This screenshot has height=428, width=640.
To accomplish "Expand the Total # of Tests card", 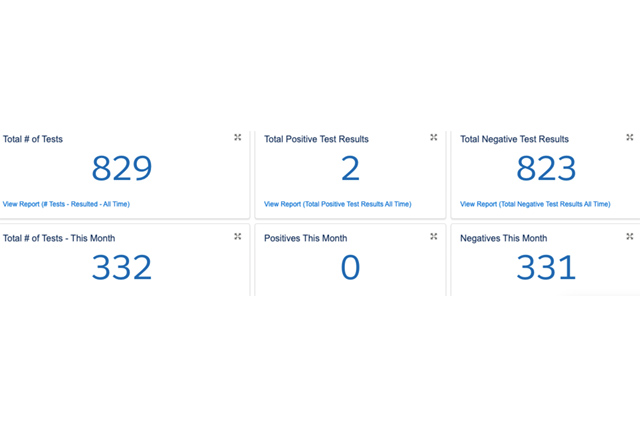I will pyautogui.click(x=238, y=137).
